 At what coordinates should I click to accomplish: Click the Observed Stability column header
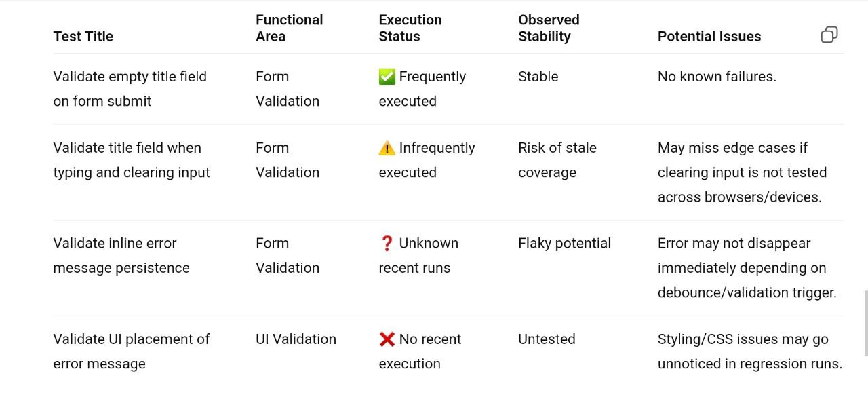tap(549, 28)
